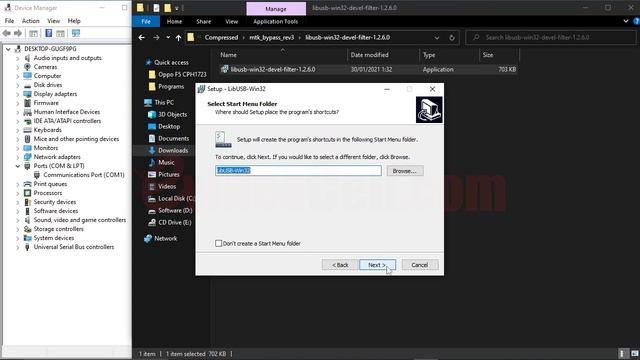Select Processors icon in device tree
The image size is (640, 360).
[x=27, y=193]
